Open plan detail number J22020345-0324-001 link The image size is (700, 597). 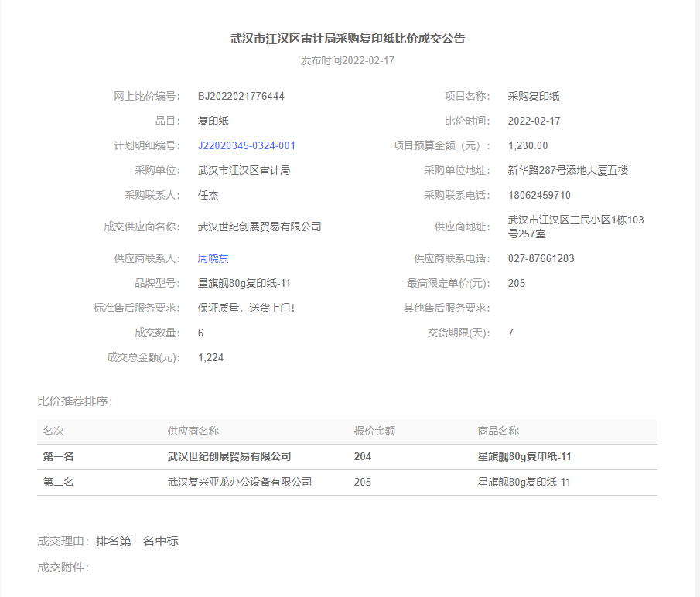(247, 146)
